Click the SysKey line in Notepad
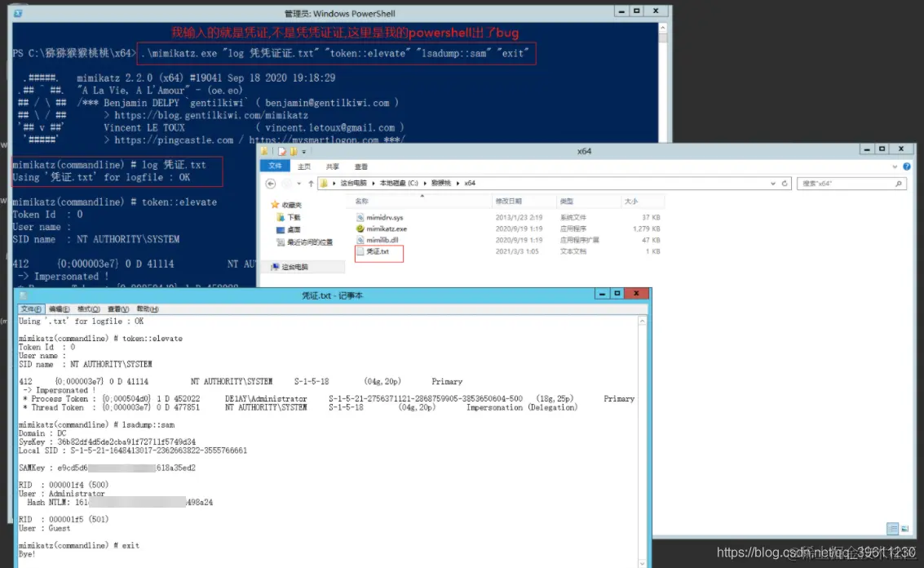Viewport: 924px width, 568px height. (x=108, y=442)
